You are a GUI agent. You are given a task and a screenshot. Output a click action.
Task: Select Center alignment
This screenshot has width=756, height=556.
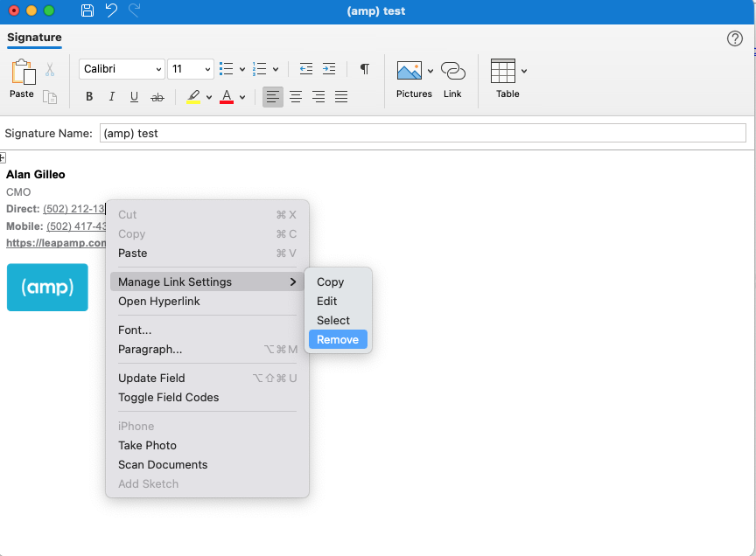tap(296, 97)
